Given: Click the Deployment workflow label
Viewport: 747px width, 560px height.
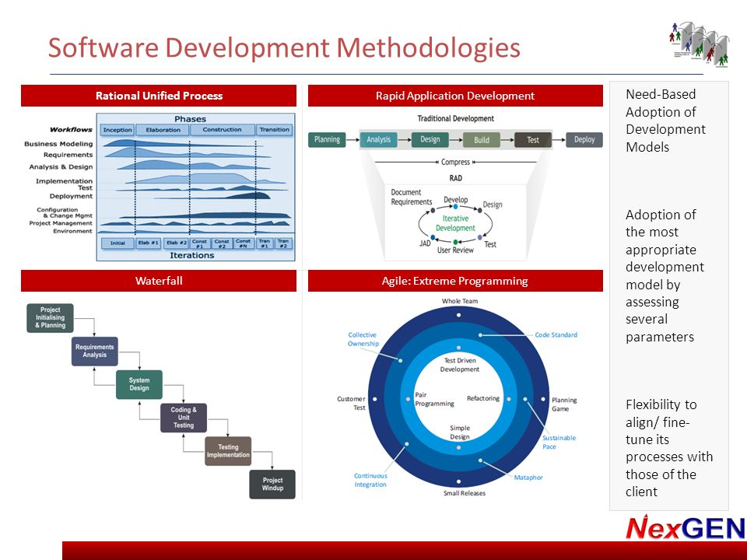Looking at the screenshot, I should pos(71,196).
